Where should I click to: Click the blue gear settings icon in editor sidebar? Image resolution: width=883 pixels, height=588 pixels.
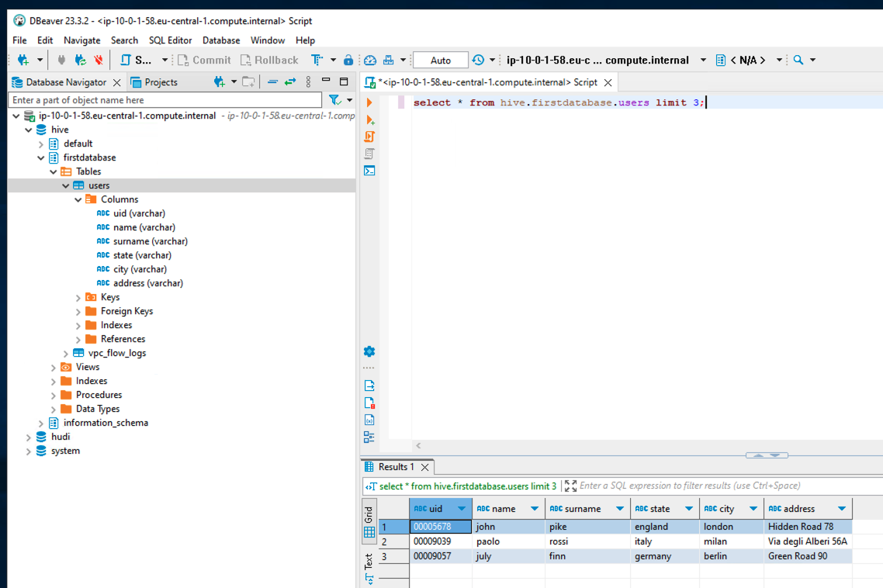coord(369,351)
